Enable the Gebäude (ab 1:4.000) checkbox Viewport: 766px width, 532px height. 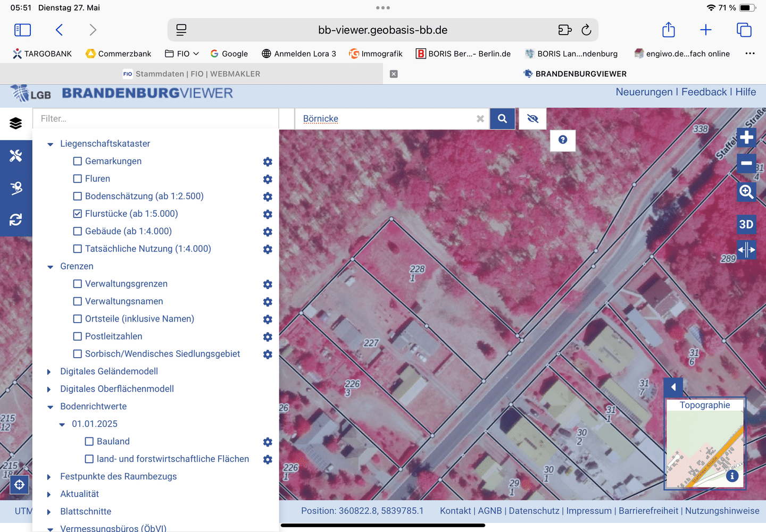click(78, 231)
